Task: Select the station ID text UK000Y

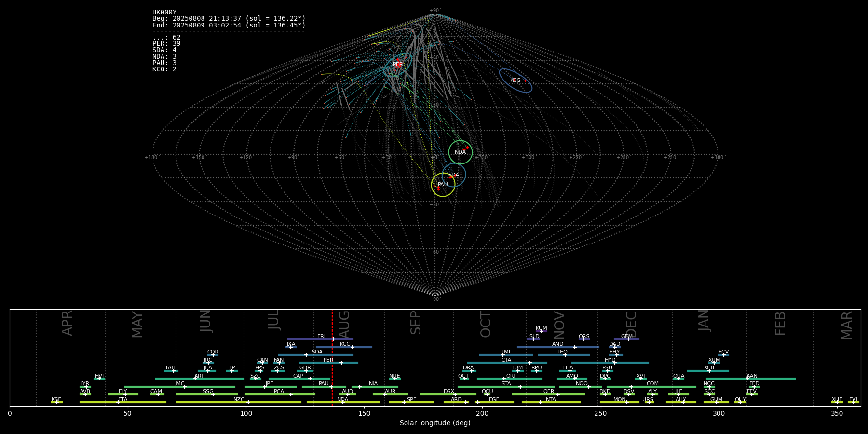Action: 164,13
